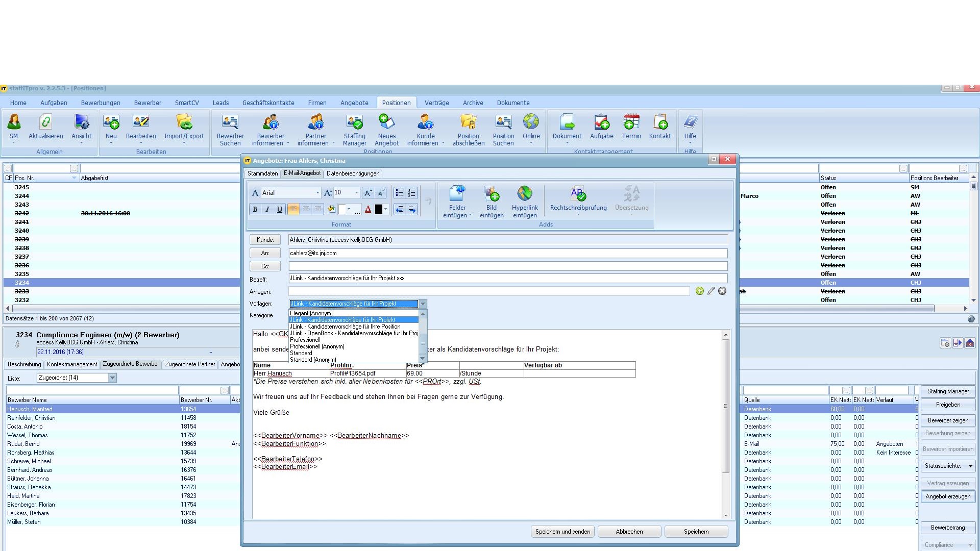The height and width of the screenshot is (551, 980).
Task: Click the Kunde button
Action: [265, 240]
